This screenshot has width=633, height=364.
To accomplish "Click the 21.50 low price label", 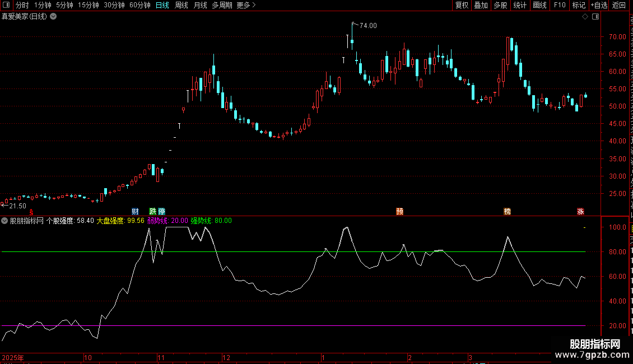I will pos(17,206).
